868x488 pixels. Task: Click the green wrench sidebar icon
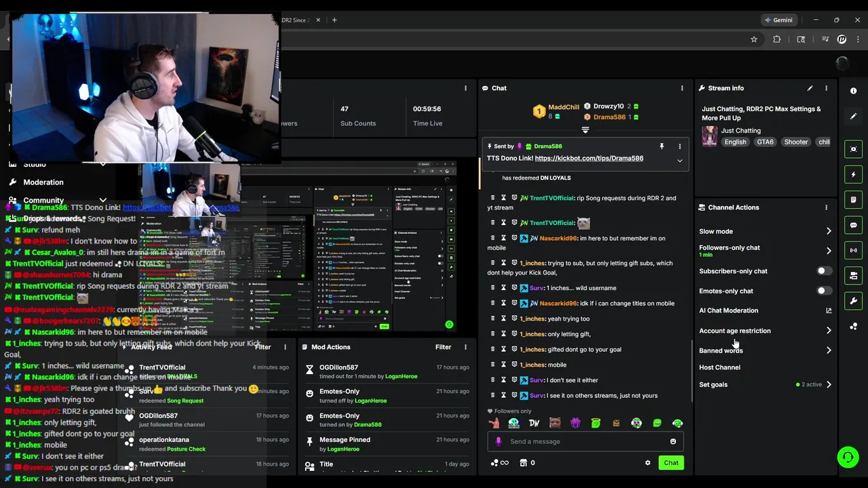pyautogui.click(x=853, y=301)
